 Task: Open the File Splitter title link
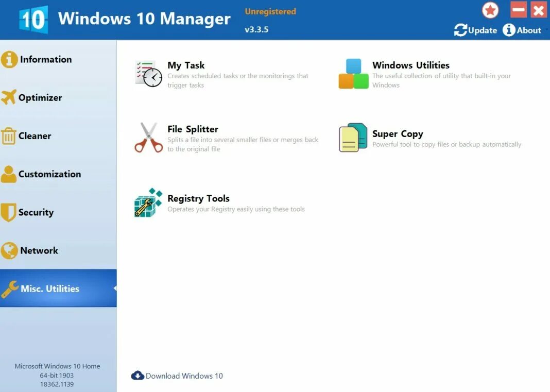[x=193, y=129]
